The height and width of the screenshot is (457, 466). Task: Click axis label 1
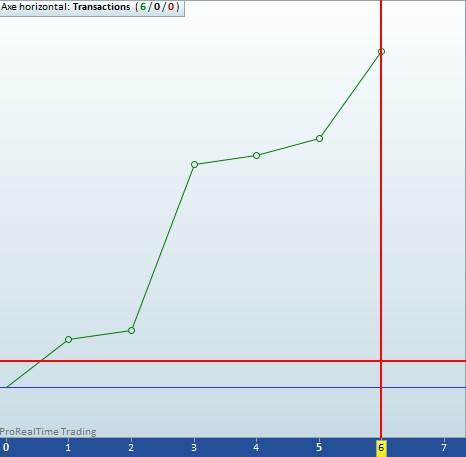click(68, 447)
